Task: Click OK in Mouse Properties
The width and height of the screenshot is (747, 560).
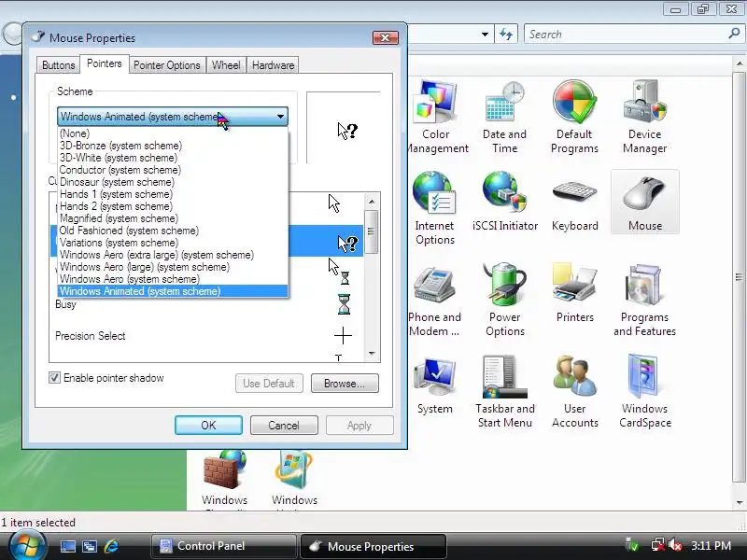Action: pos(208,426)
